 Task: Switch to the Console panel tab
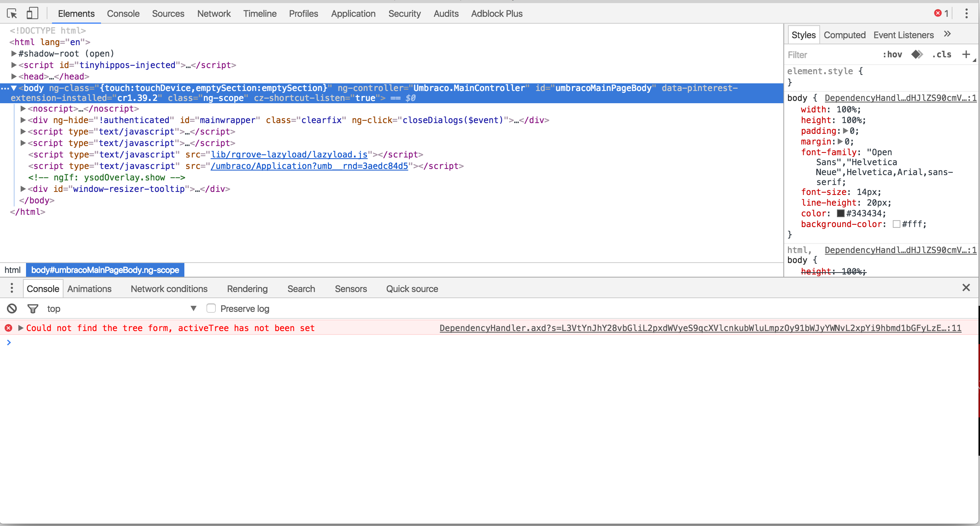[x=123, y=14]
